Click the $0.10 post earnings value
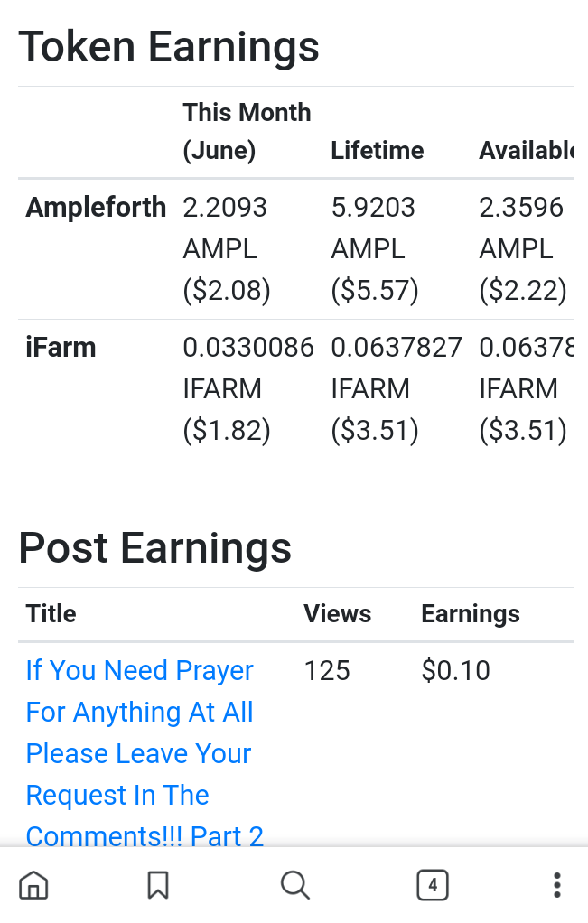 pos(455,671)
